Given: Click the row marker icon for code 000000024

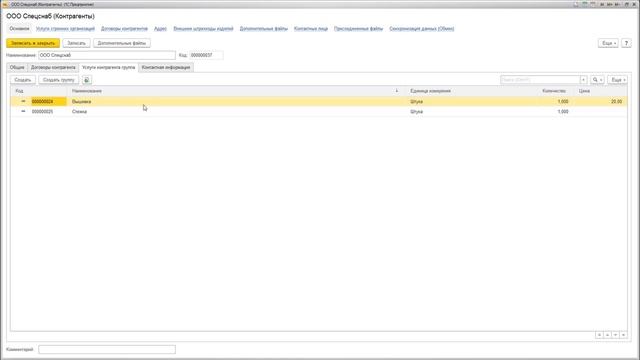Looking at the screenshot, I should 23,101.
